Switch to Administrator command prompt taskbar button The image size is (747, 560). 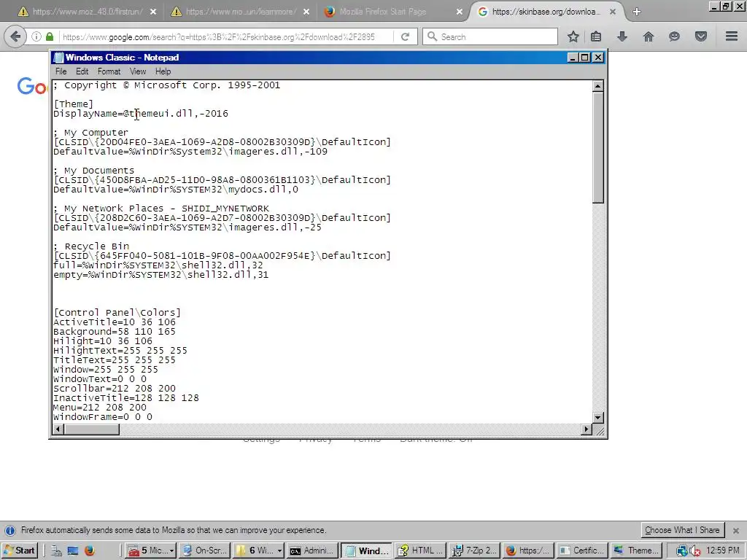(x=312, y=551)
